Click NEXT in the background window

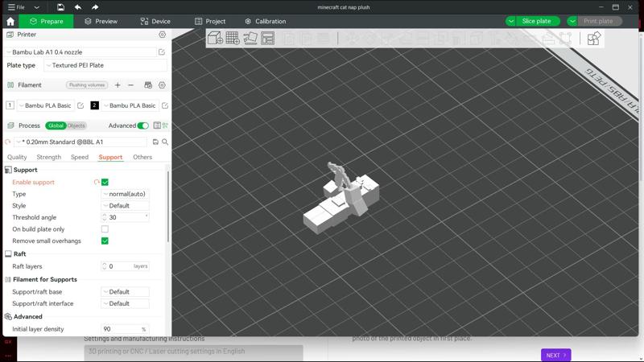click(x=555, y=355)
